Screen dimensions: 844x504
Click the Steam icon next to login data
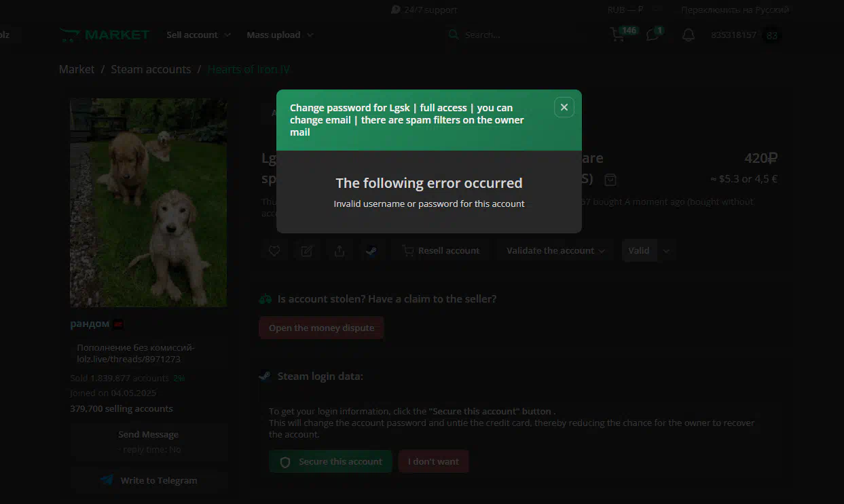265,376
